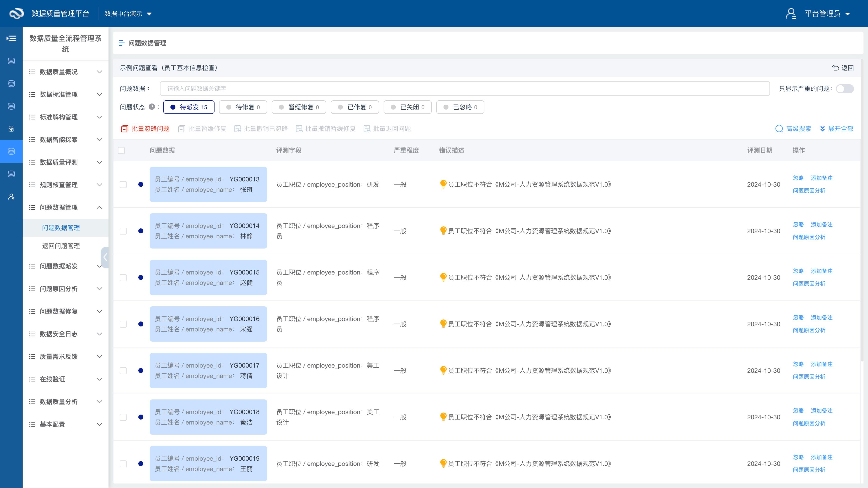The width and height of the screenshot is (868, 488).
Task: Open the 平台管理员 user dropdown
Action: point(827,14)
